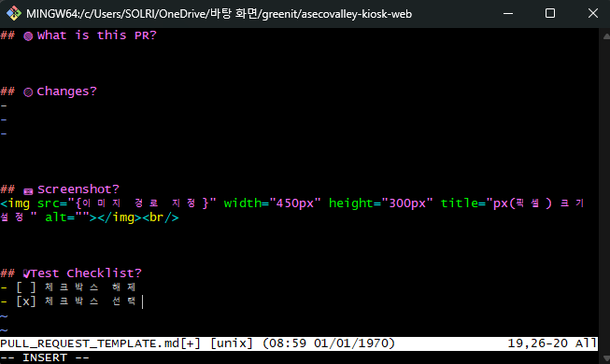Click the camera emoji before 'Screenshot?'
The image size is (610, 364).
tap(28, 191)
